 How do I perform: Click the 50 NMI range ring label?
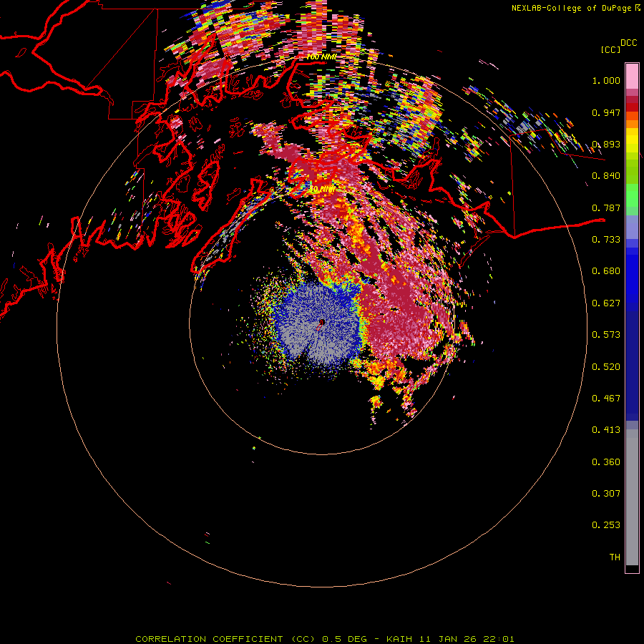click(321, 190)
